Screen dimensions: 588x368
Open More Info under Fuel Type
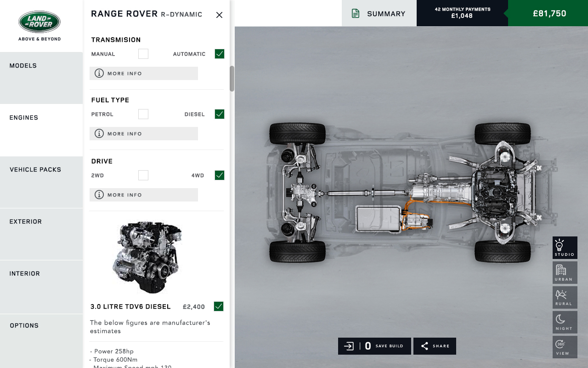(144, 133)
